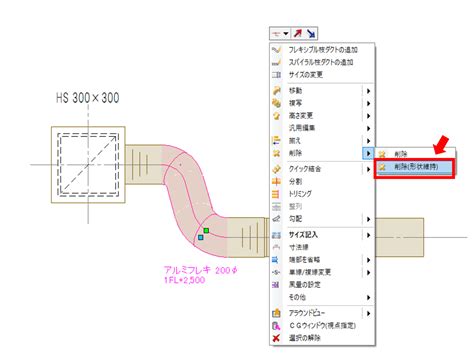
Task: Click the 複写 copy icon
Action: pyautogui.click(x=276, y=103)
